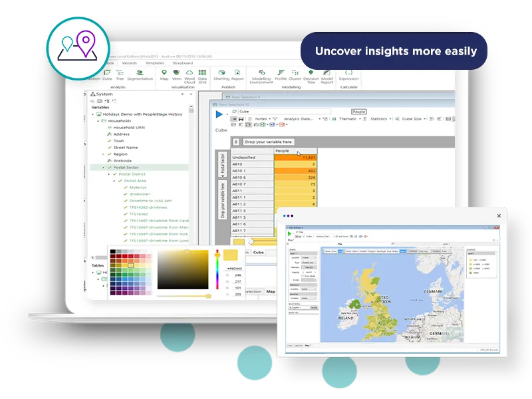The width and height of the screenshot is (532, 399).
Task: Select the Word Cloud visualisation tool
Action: [x=190, y=74]
